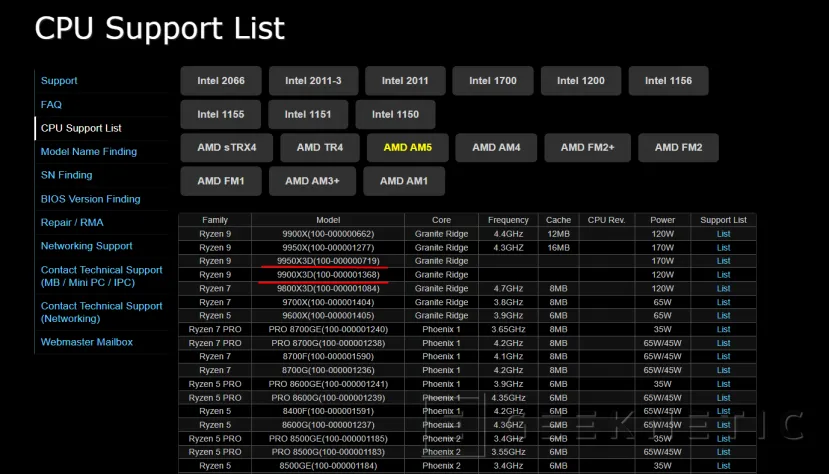
Task: Go to Model Name Finding
Action: point(89,152)
